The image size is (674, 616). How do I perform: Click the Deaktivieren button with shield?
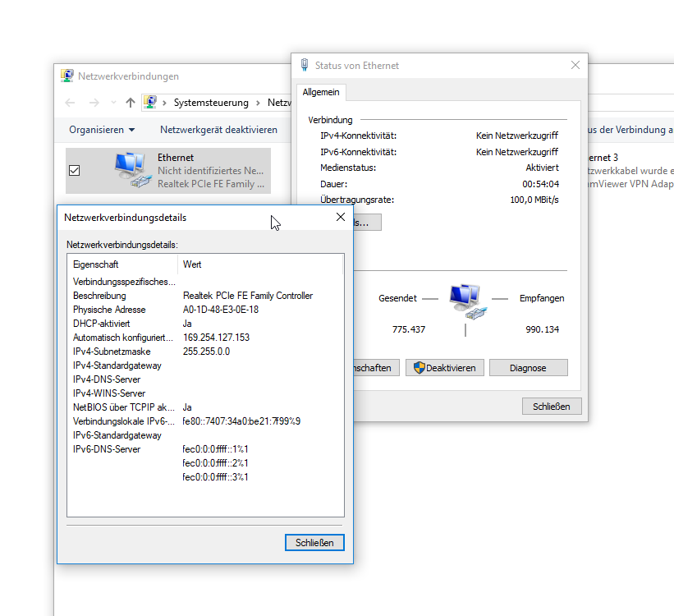click(445, 368)
